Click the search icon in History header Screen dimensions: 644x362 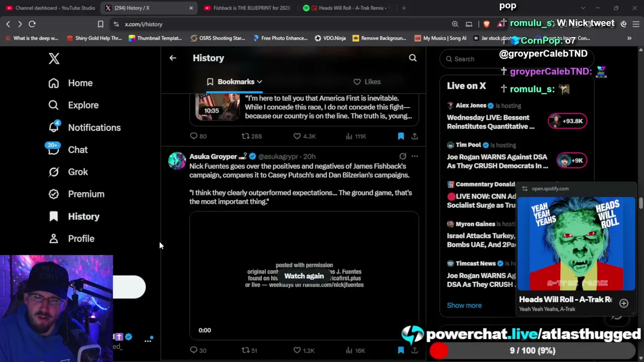click(x=413, y=58)
